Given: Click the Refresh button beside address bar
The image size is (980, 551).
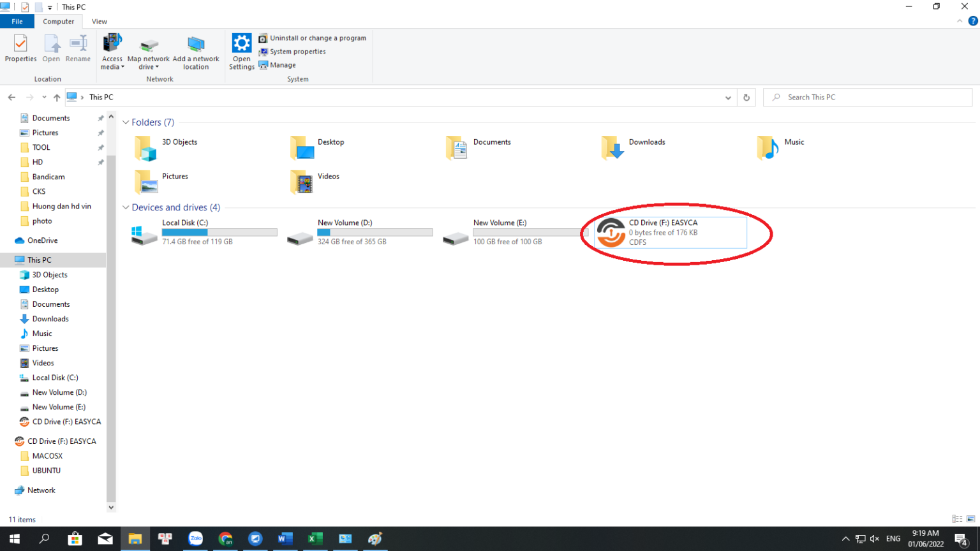Looking at the screenshot, I should point(746,98).
